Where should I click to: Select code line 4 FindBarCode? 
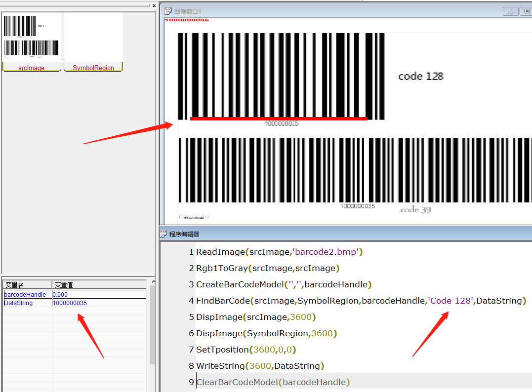tap(361, 301)
